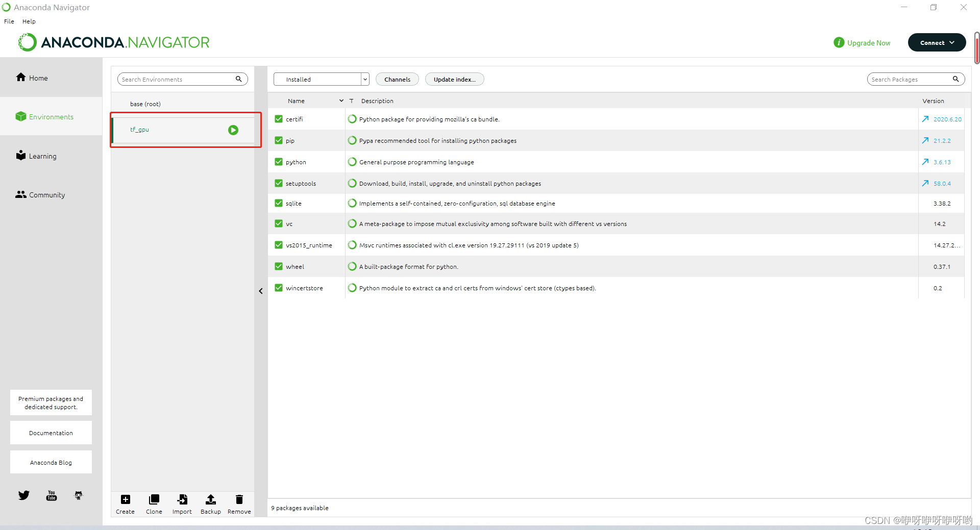Click the pip upgrade arrow icon
This screenshot has width=980, height=530.
[x=925, y=140]
